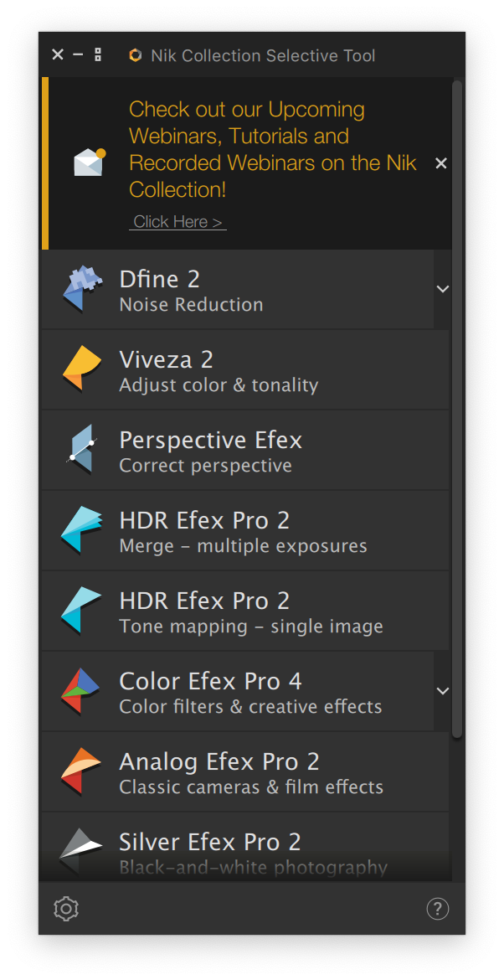Open the settings gear at the bottom
This screenshot has height=980, width=504.
point(65,908)
